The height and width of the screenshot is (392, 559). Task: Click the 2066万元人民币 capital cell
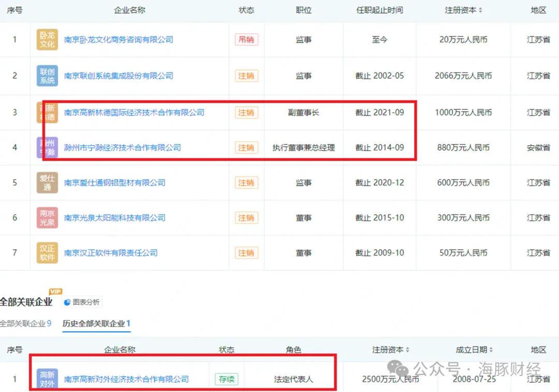463,76
